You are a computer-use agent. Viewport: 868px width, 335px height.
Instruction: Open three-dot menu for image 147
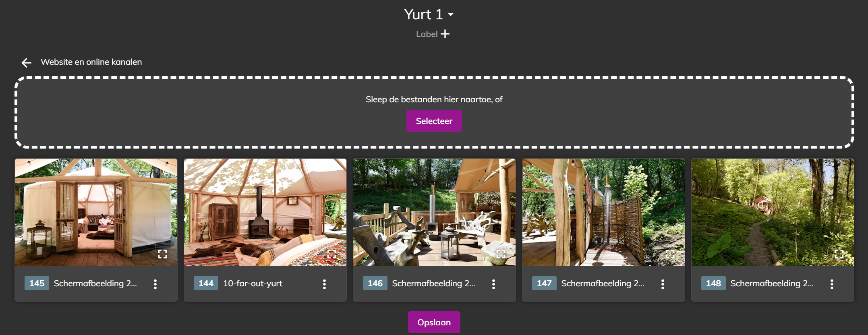pos(663,284)
